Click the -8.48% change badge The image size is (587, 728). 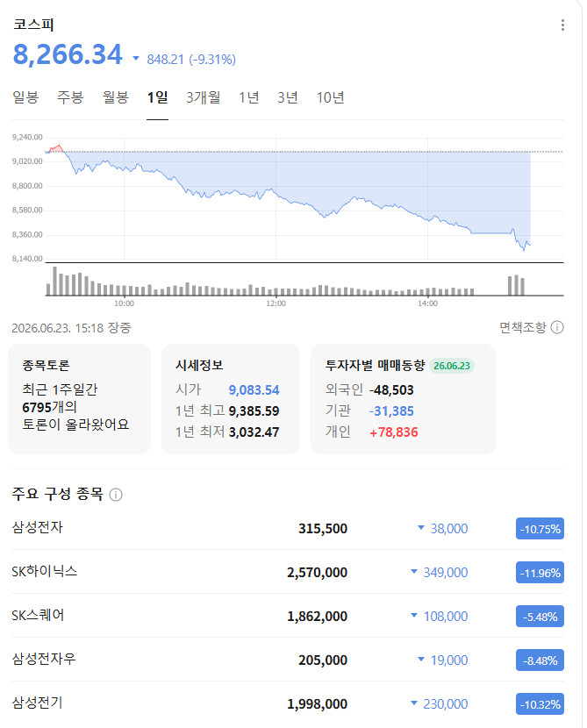pos(540,660)
